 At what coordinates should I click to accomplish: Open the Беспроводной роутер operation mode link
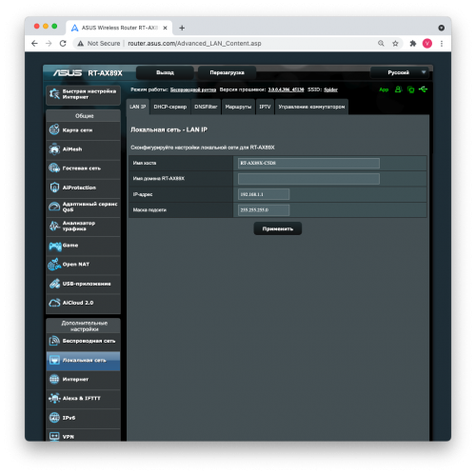point(193,89)
